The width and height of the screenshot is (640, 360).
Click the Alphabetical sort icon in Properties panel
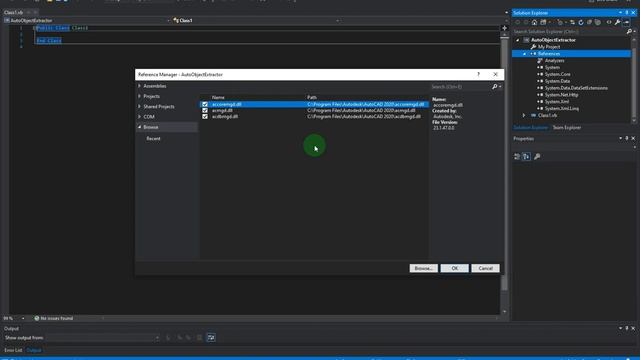[x=527, y=157]
